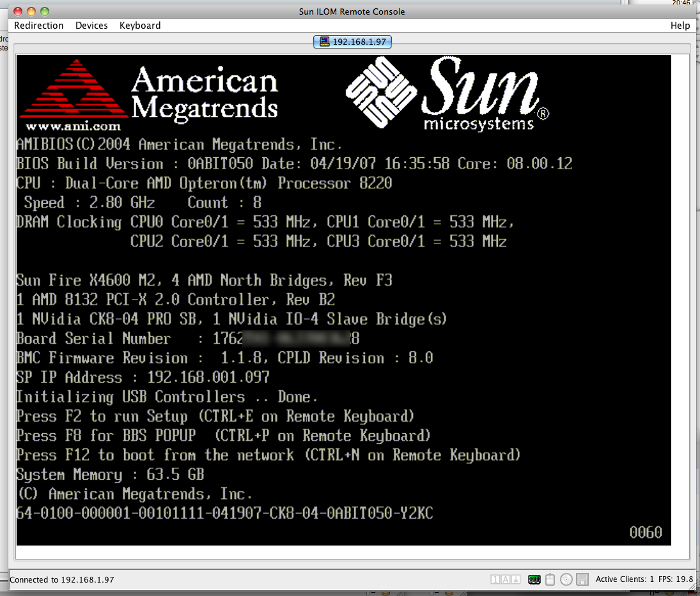This screenshot has height=596, width=700.
Task: Click the "CPU2 Core0/1 = 533 MHz" line
Action: tap(318, 241)
